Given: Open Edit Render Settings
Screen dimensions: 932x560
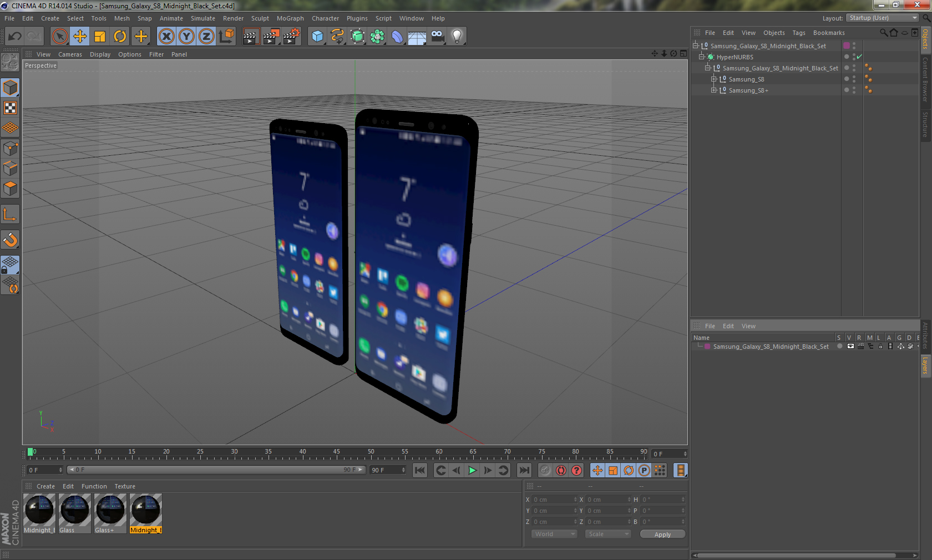Looking at the screenshot, I should (292, 37).
